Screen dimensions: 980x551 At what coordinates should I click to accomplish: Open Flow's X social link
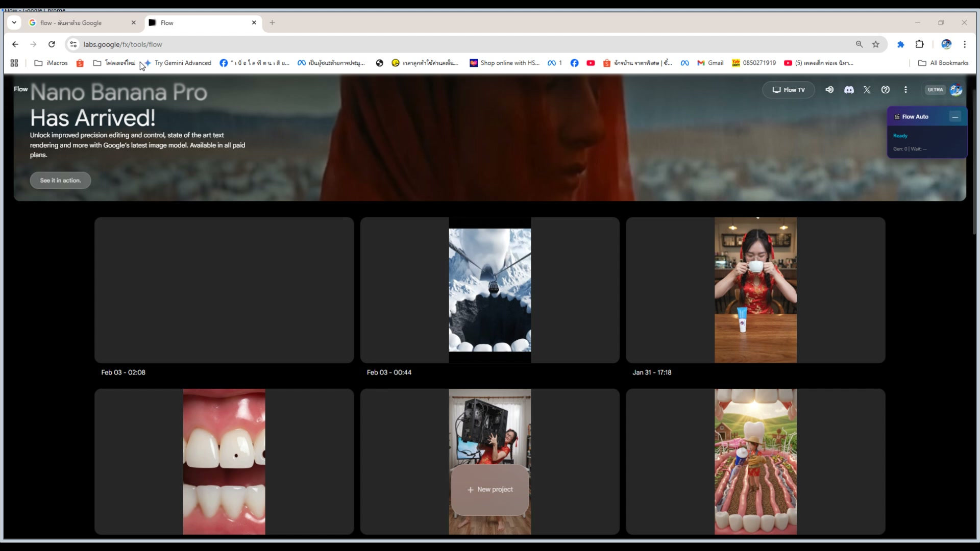(x=867, y=89)
